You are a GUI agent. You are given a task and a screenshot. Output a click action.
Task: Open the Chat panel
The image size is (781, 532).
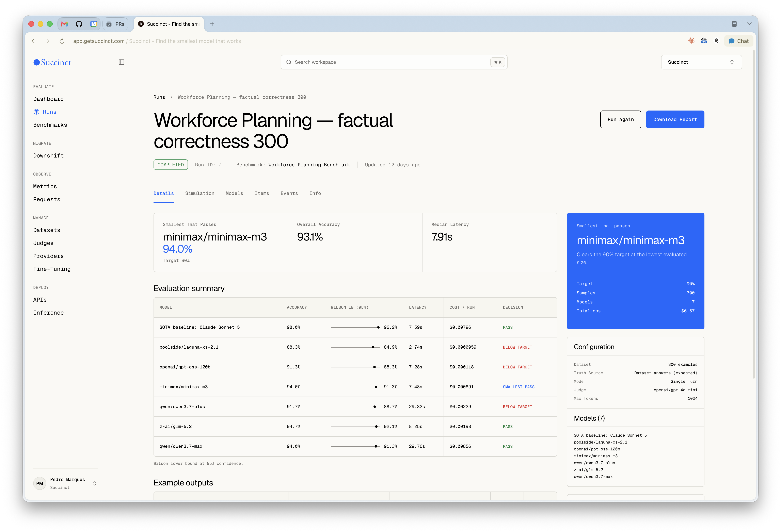(738, 41)
